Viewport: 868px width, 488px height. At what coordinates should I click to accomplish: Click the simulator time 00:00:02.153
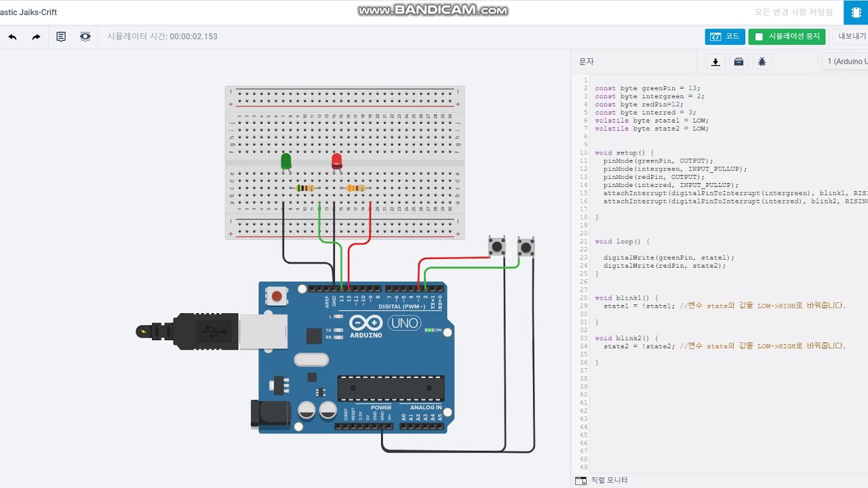click(x=193, y=37)
